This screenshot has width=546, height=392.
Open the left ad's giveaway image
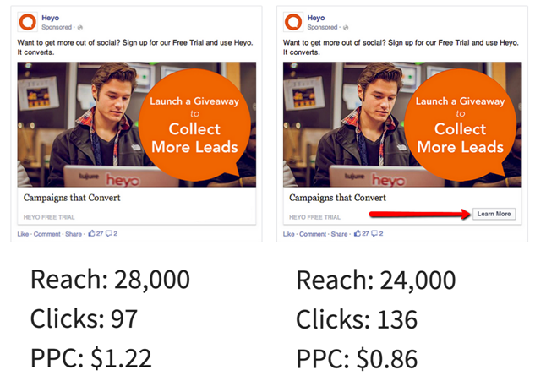(136, 124)
